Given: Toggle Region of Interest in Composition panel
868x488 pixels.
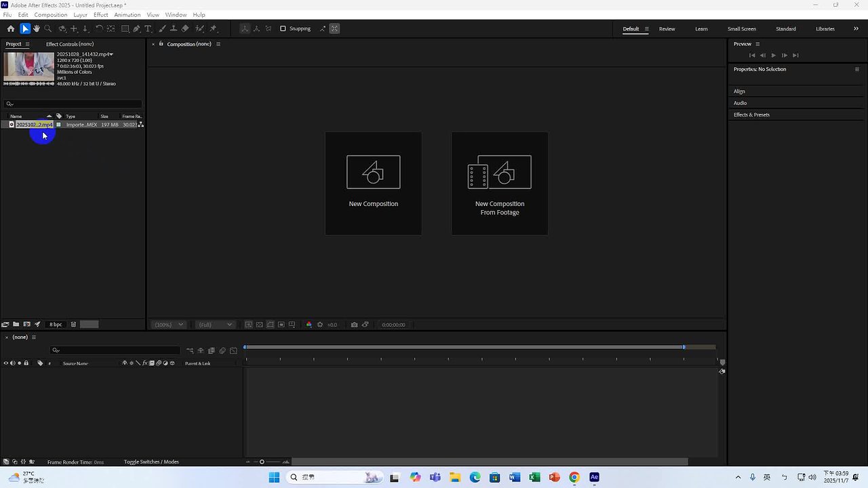Looking at the screenshot, I should (281, 324).
